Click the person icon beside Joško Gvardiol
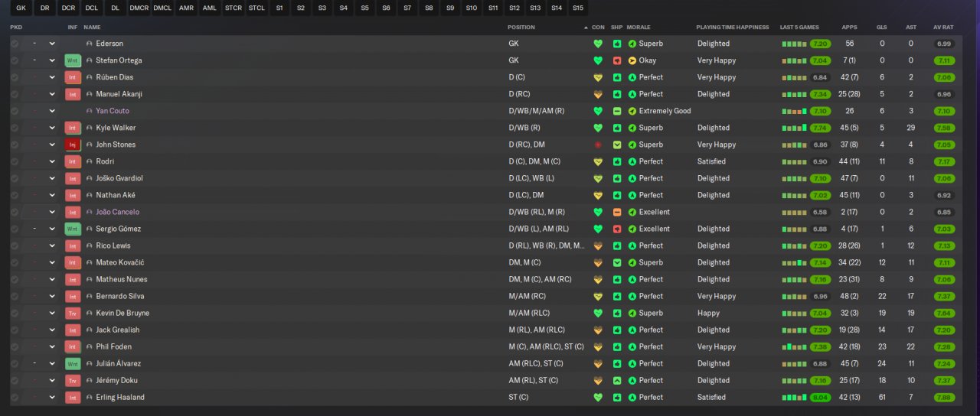Image resolution: width=980 pixels, height=416 pixels. 90,178
